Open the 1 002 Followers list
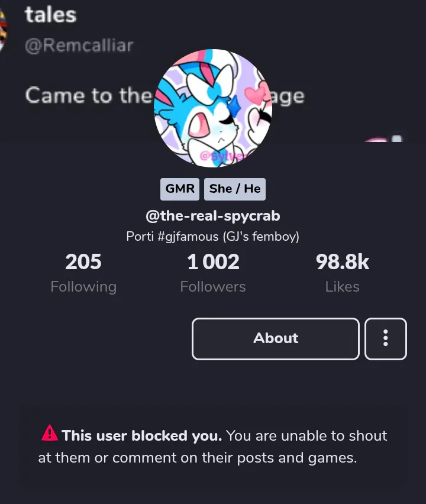Image resolution: width=426 pixels, height=504 pixels. point(213,273)
